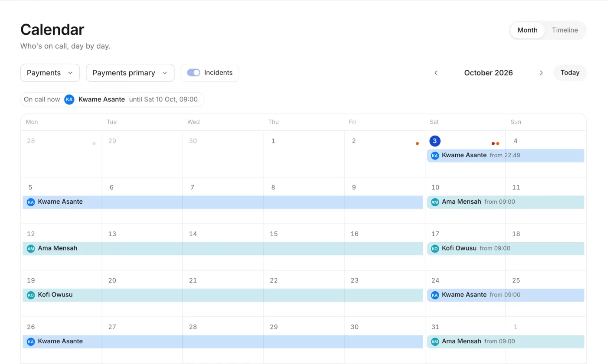Open the Kofi Owusu shift starting October 17

click(x=506, y=249)
